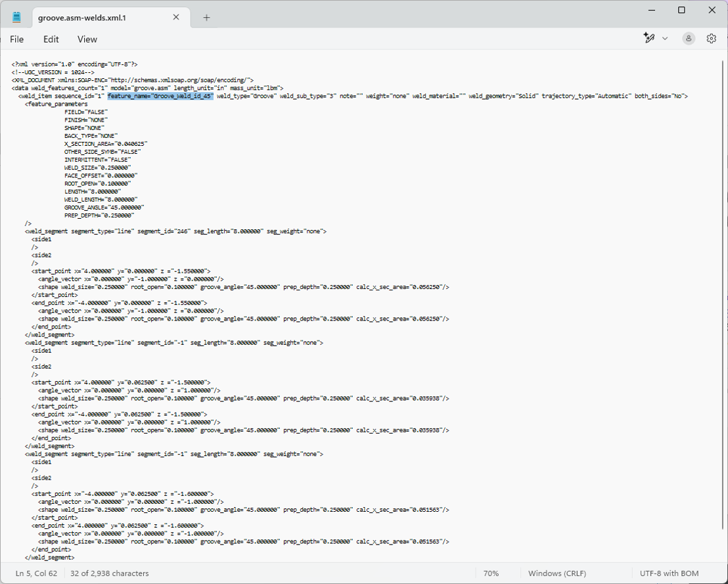Minimize the Notepad window
Viewport: 728px width, 584px height.
652,10
